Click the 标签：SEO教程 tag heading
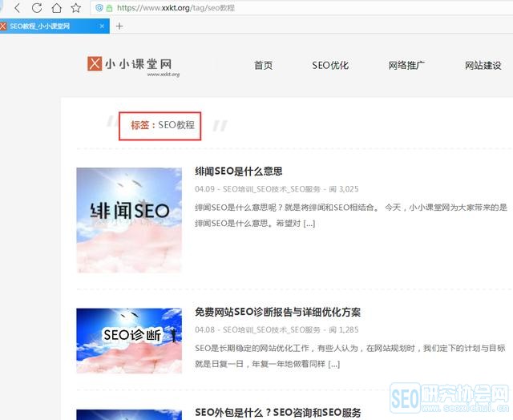Screen dimensions: 513x420 point(163,125)
